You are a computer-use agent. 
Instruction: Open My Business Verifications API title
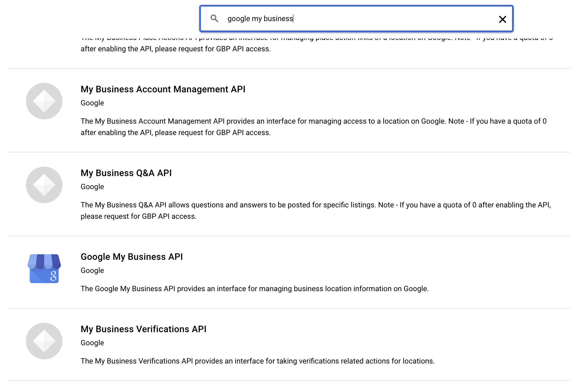144,329
